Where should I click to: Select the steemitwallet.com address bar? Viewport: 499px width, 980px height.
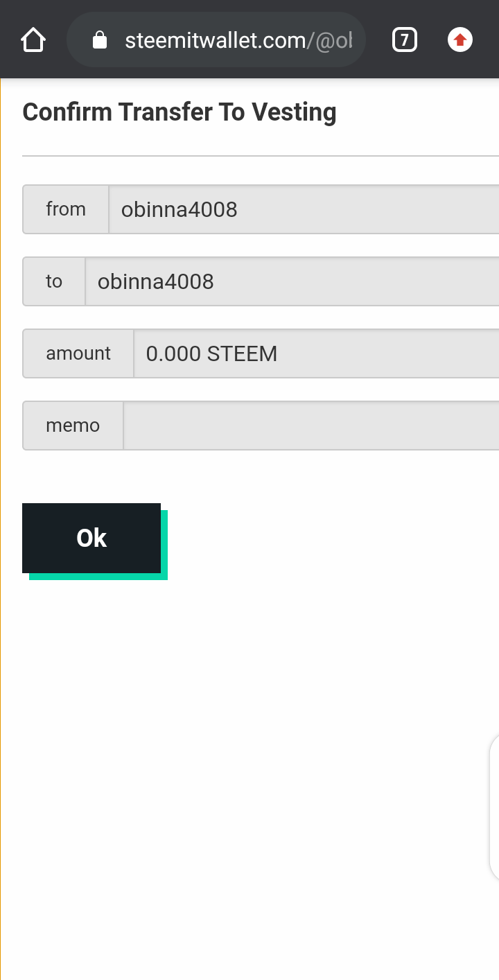click(x=216, y=40)
